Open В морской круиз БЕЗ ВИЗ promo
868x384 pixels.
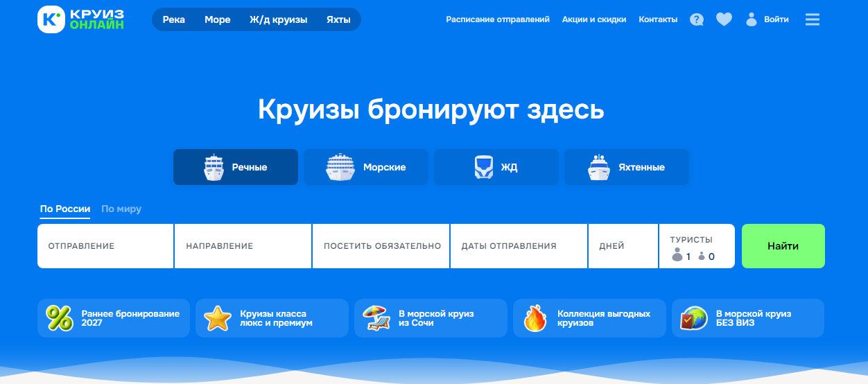tap(748, 318)
